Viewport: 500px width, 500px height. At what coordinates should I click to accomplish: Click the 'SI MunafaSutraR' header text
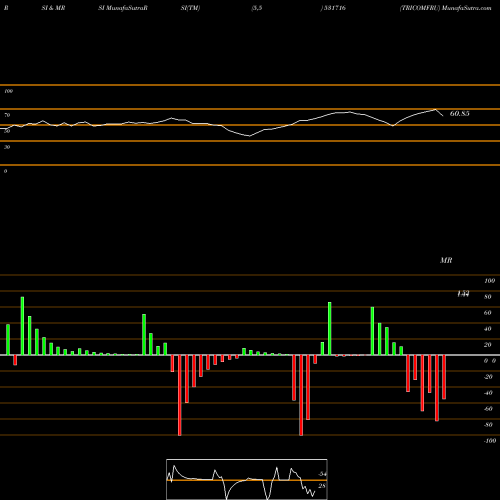click(123, 8)
